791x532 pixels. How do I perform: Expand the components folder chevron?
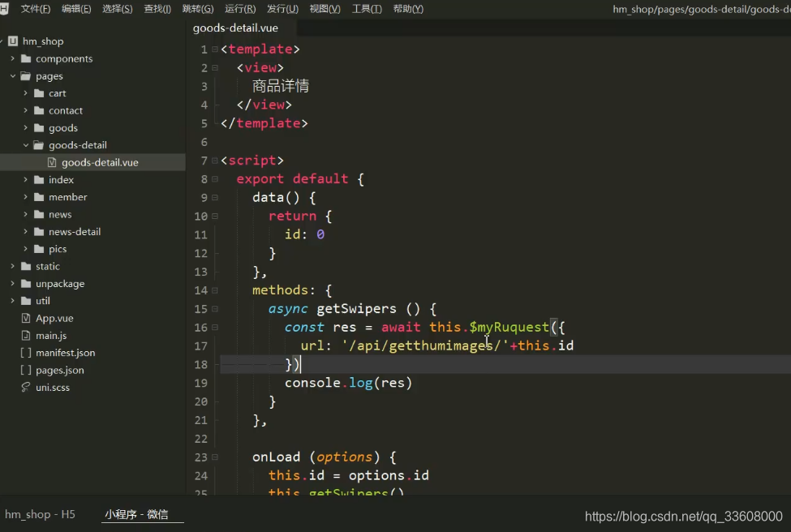coord(13,58)
